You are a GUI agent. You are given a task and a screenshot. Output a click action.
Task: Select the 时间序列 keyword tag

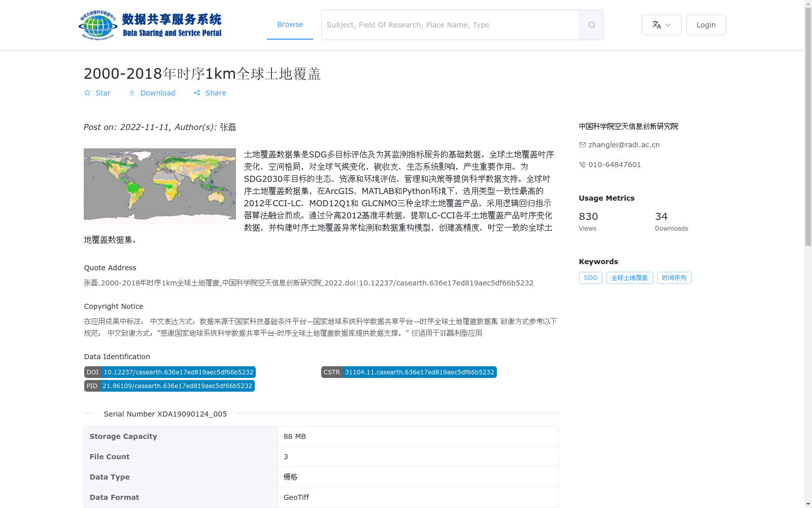pos(674,278)
